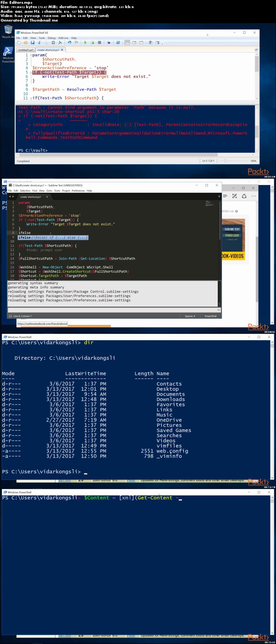The height and width of the screenshot is (644, 276).
Task: Toggle the Show Command Add-on pane
Action: pos(157,43)
